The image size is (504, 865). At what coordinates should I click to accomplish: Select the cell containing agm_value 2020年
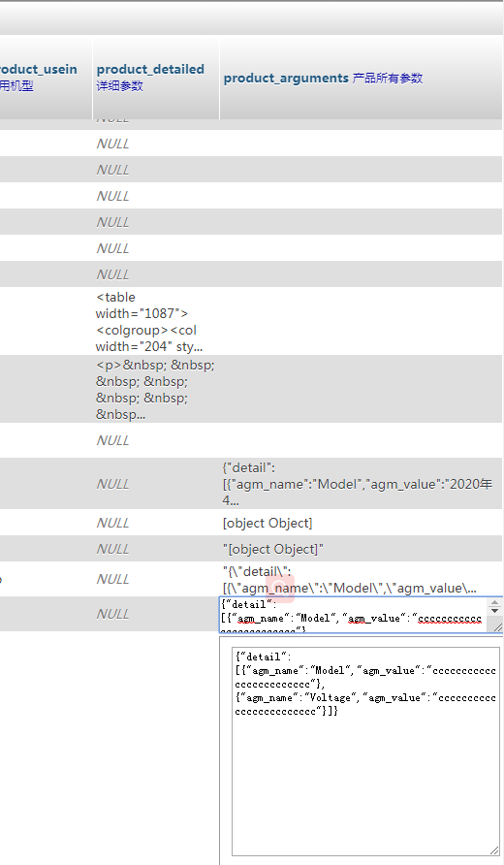click(361, 484)
